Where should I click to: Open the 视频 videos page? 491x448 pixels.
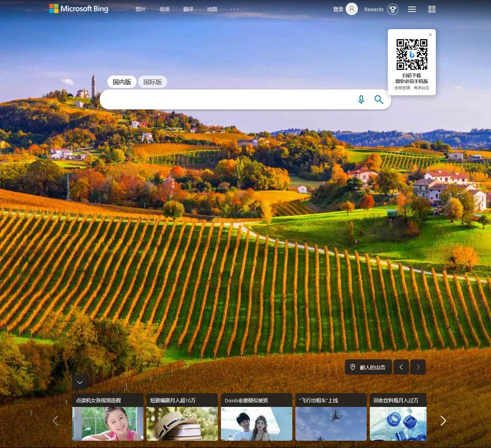click(165, 9)
